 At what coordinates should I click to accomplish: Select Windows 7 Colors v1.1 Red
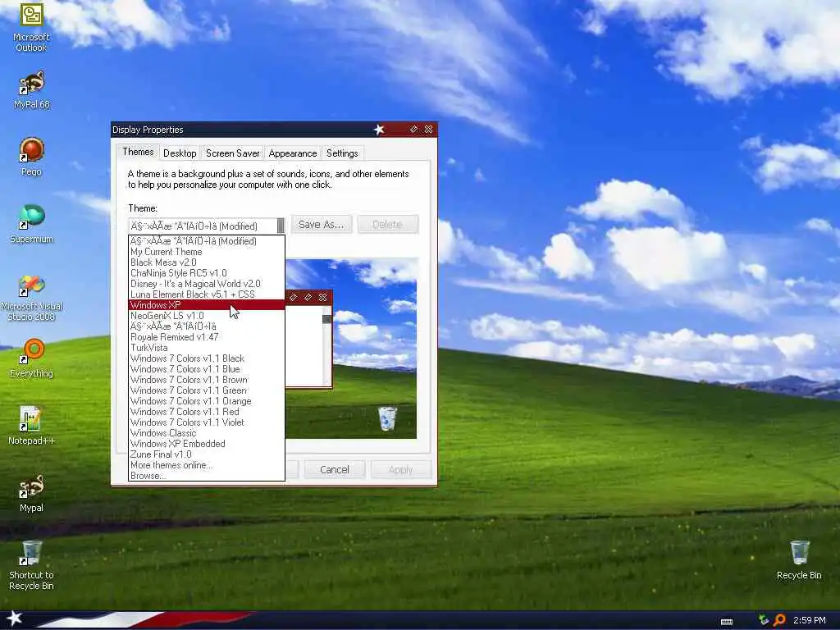click(x=207, y=412)
